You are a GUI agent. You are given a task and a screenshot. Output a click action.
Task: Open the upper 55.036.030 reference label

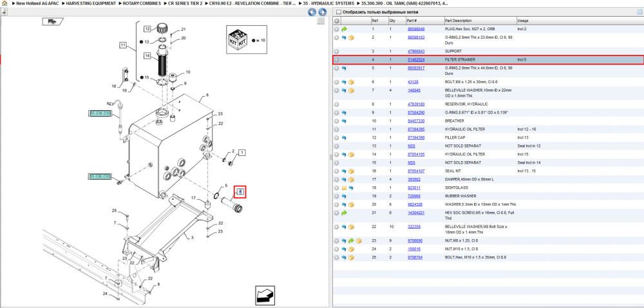pos(100,113)
